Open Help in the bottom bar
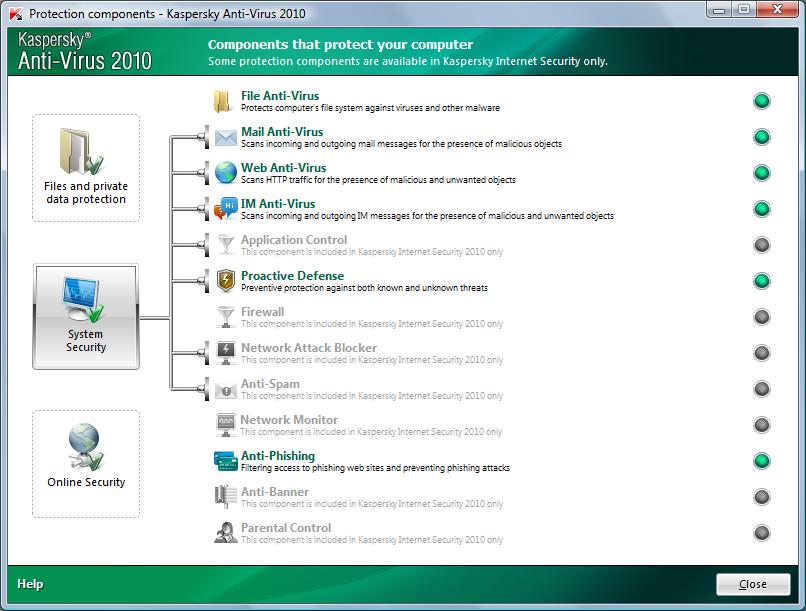 pos(30,584)
